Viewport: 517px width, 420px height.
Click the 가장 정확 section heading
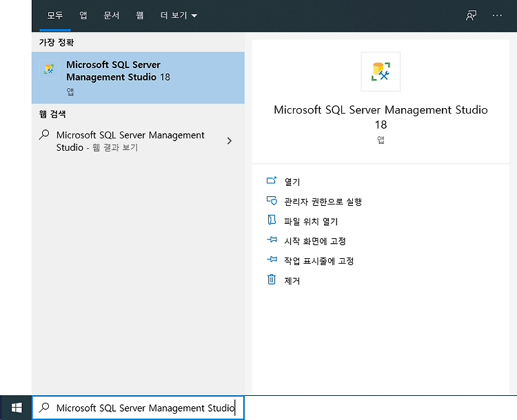pos(57,42)
